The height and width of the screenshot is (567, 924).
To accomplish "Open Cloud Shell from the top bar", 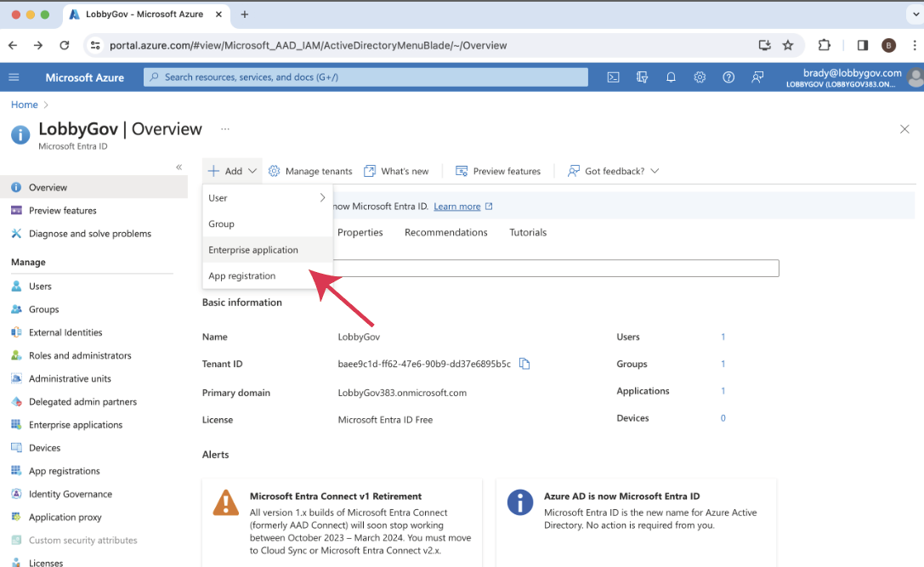I will [x=614, y=77].
